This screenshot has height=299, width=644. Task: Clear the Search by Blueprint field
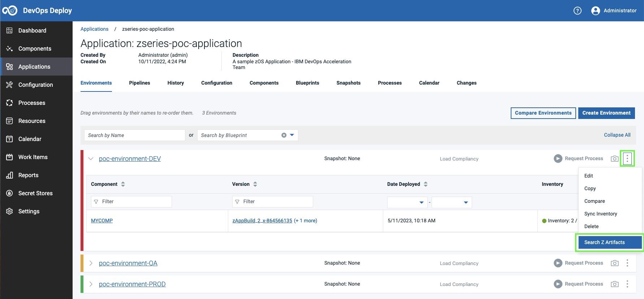pyautogui.click(x=284, y=135)
